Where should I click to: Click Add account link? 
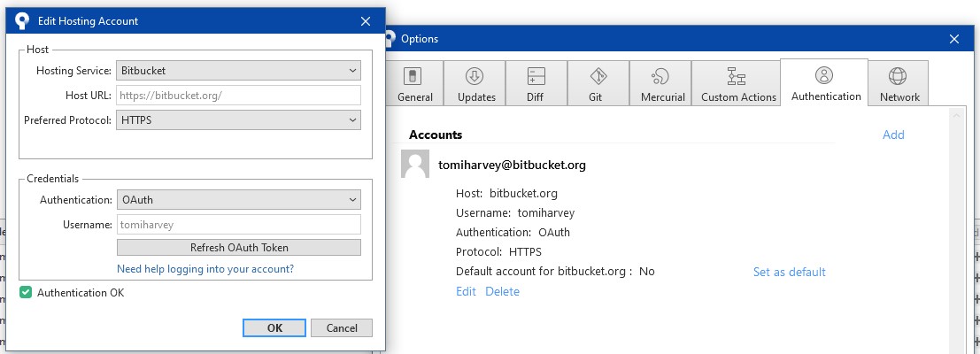[893, 135]
